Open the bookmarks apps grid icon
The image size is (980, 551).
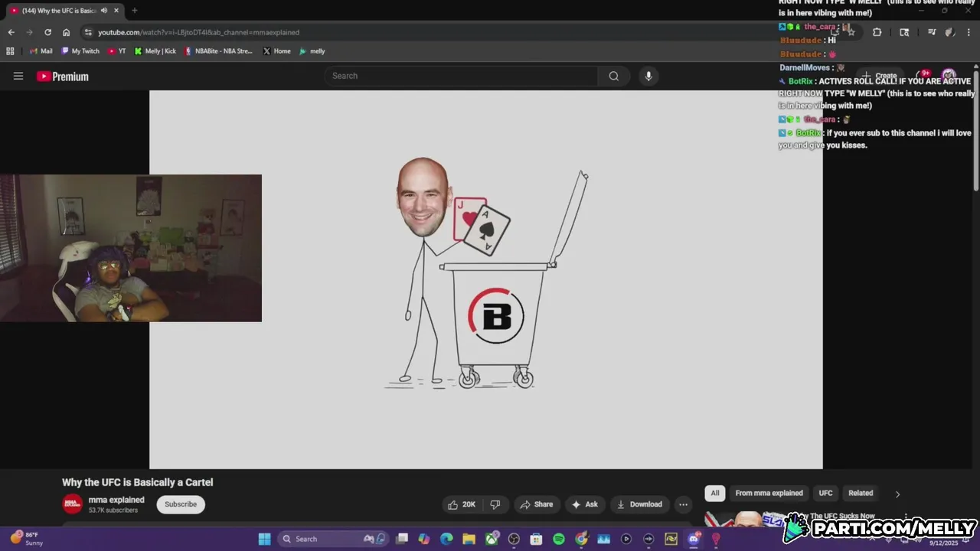(10, 51)
